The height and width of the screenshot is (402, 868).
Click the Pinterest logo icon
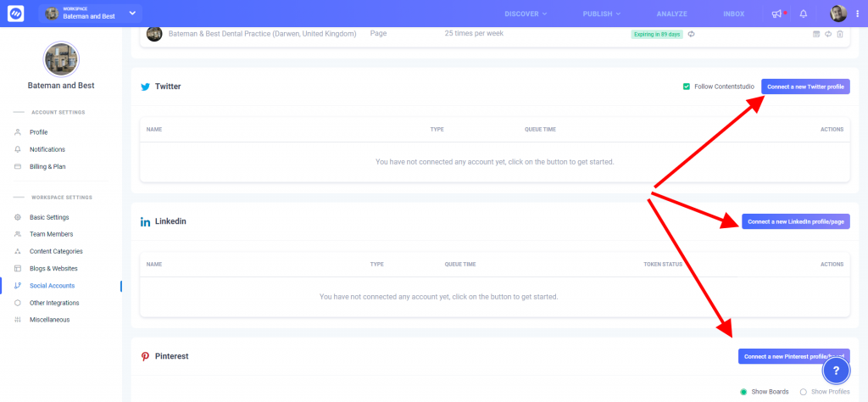[x=145, y=356]
